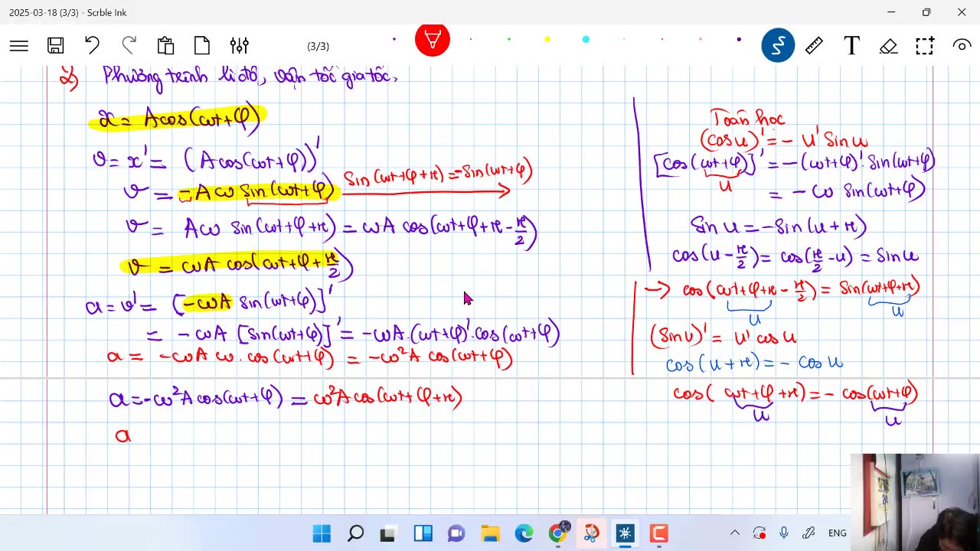This screenshot has height=551, width=980.
Task: Open the hamburger menu in Scrble Ink
Action: click(19, 46)
